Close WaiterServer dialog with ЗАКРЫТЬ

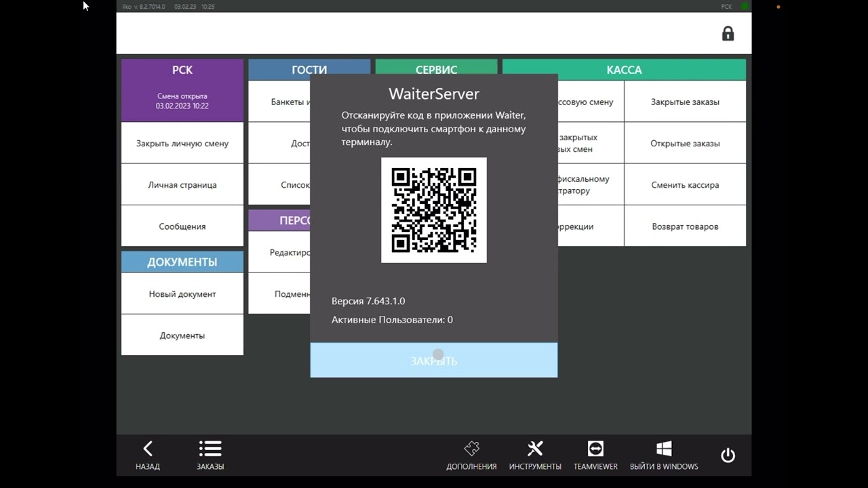[x=434, y=360]
